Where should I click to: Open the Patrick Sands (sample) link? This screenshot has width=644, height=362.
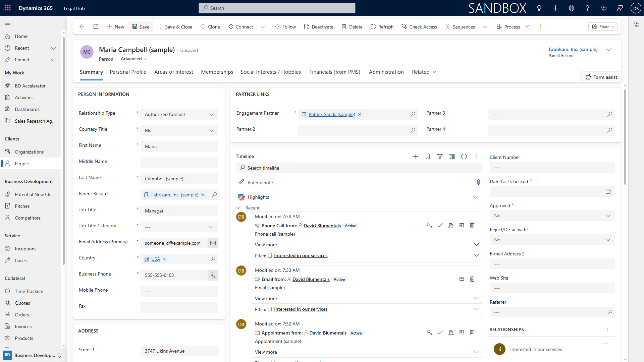(x=332, y=114)
